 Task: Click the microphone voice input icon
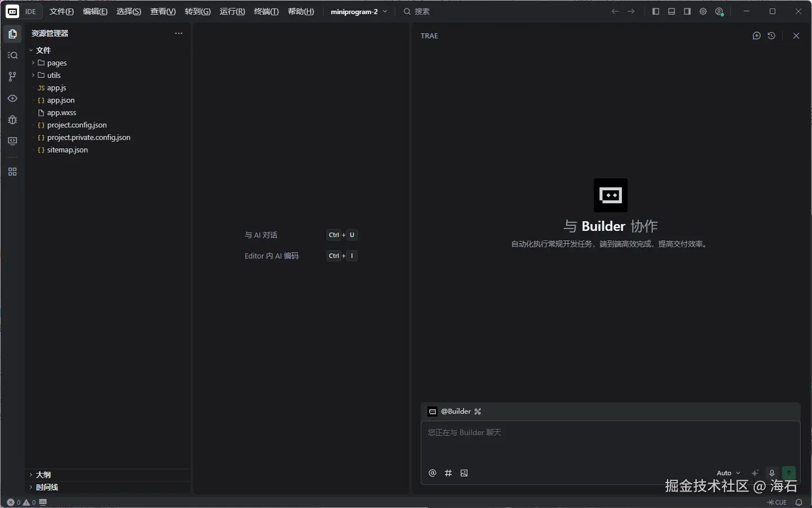click(772, 473)
